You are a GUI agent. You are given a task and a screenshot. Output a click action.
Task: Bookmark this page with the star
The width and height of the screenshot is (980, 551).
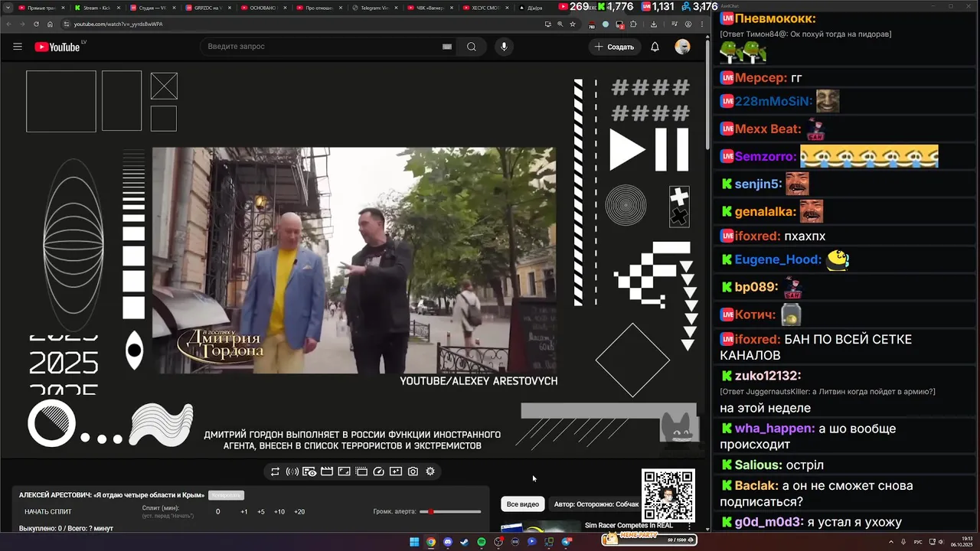(x=573, y=24)
